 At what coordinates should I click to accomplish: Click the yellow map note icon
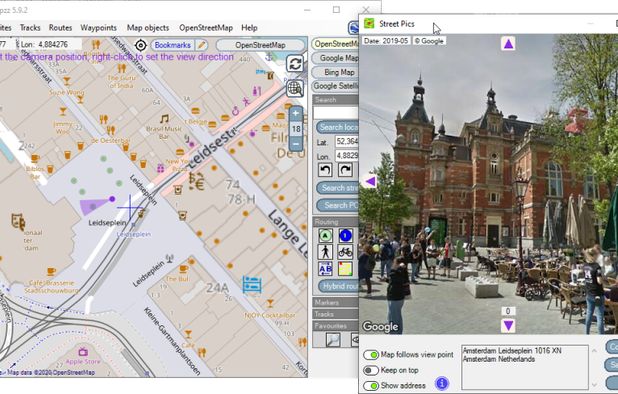tap(345, 269)
